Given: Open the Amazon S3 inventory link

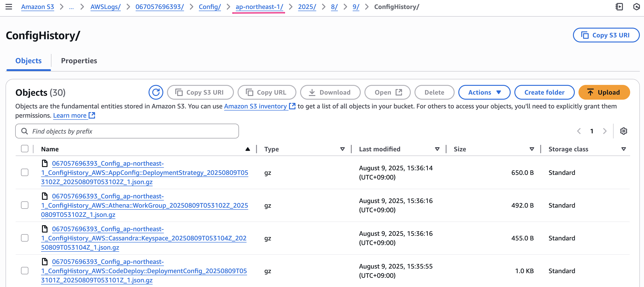Looking at the screenshot, I should (x=255, y=106).
